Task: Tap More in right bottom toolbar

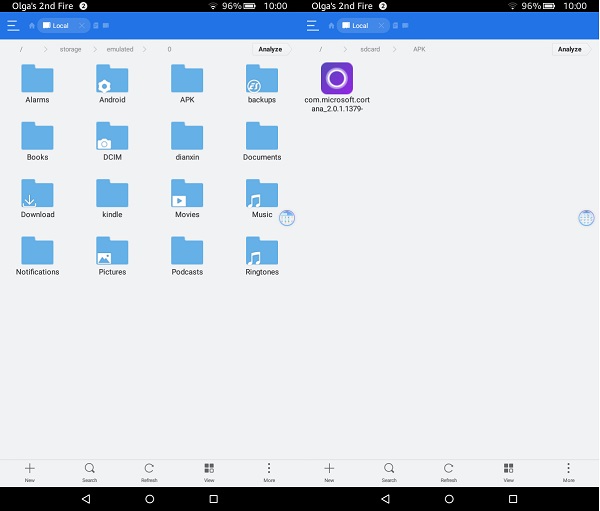Action: click(569, 472)
